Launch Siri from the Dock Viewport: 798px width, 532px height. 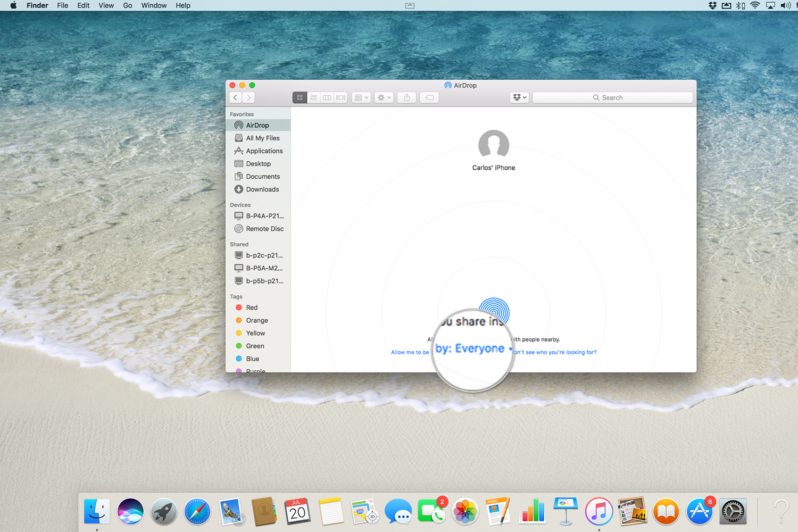(130, 512)
